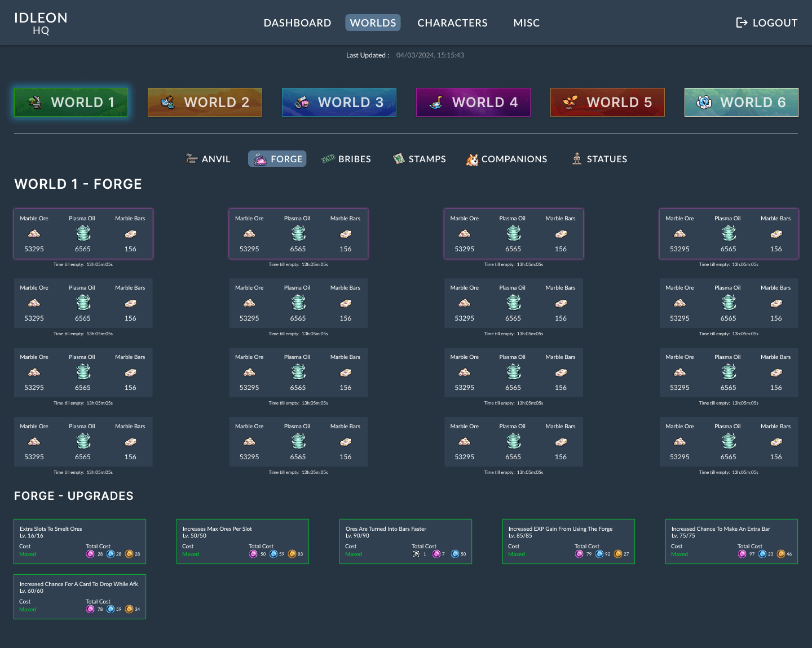Click the Lv. 75/75 level text
Image resolution: width=812 pixels, height=648 pixels.
click(x=683, y=536)
